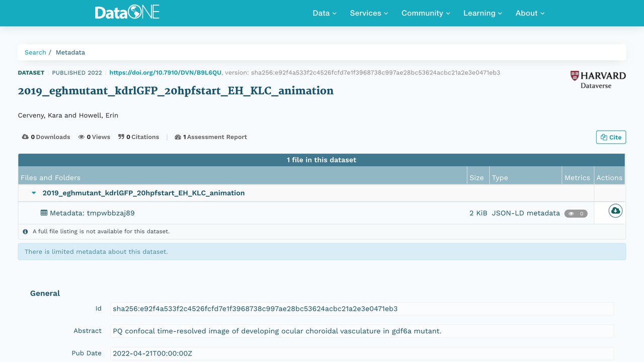Click the Harvard Dataverse logo
The image size is (644, 362).
coord(598,79)
